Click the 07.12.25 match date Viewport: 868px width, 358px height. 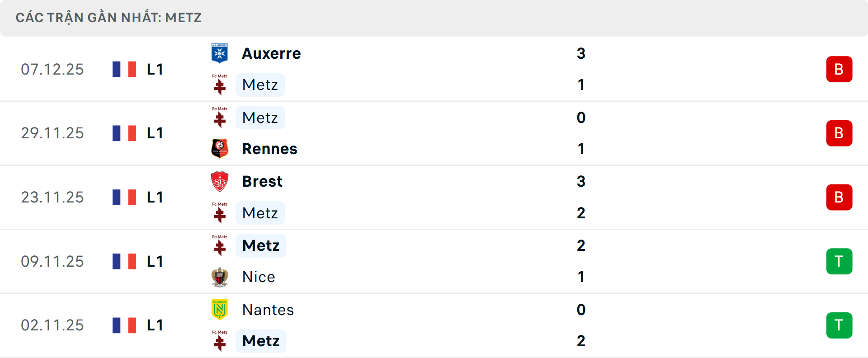52,69
